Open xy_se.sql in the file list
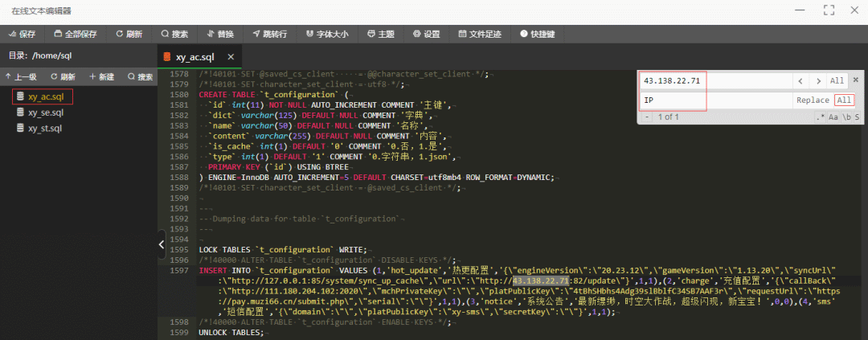Viewport: 868px width, 340px height. click(44, 113)
